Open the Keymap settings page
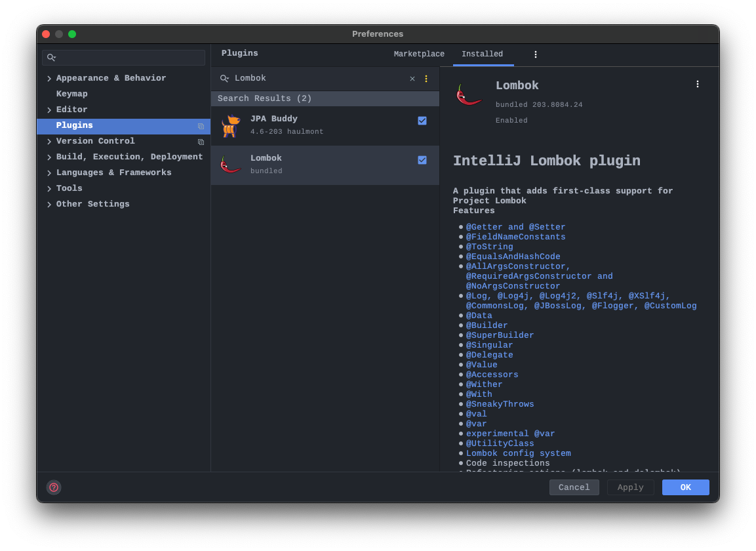Screen dimensions: 756x551 [x=72, y=94]
